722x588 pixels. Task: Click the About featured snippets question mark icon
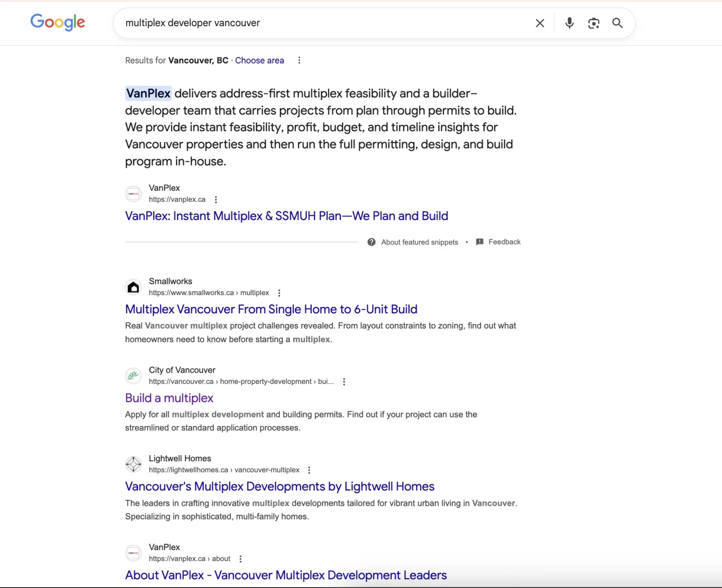click(x=371, y=242)
